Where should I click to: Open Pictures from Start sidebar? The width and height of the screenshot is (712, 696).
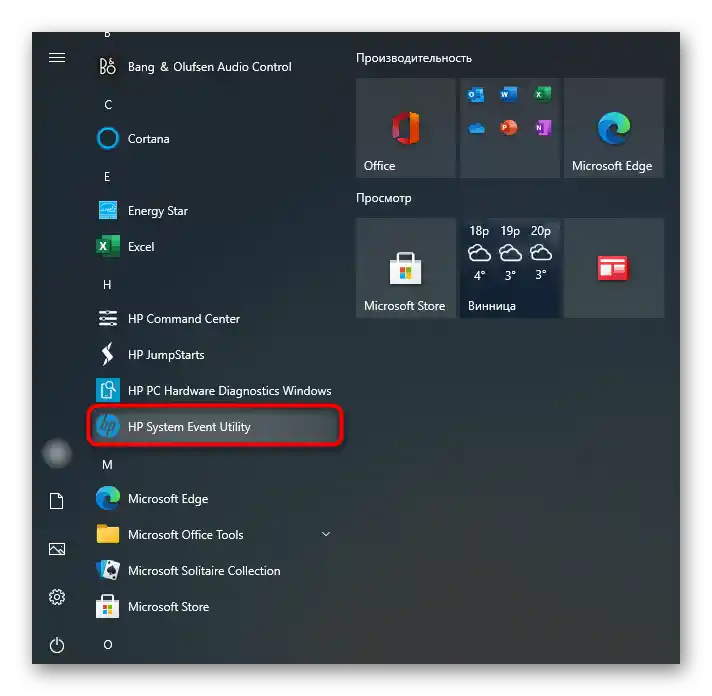coord(57,549)
